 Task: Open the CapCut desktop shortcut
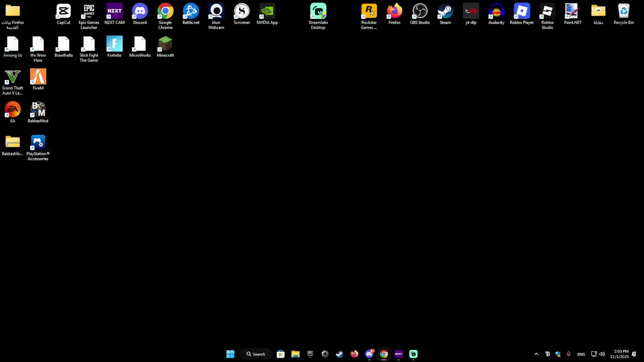63,14
